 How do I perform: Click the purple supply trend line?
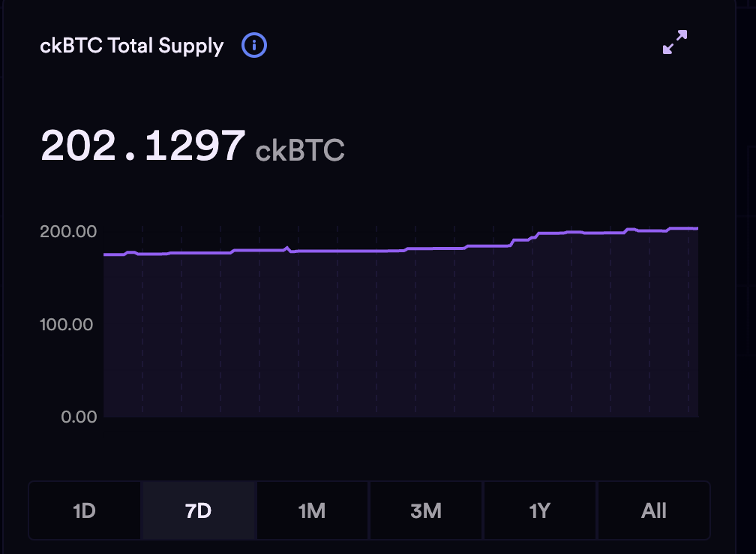(375, 251)
